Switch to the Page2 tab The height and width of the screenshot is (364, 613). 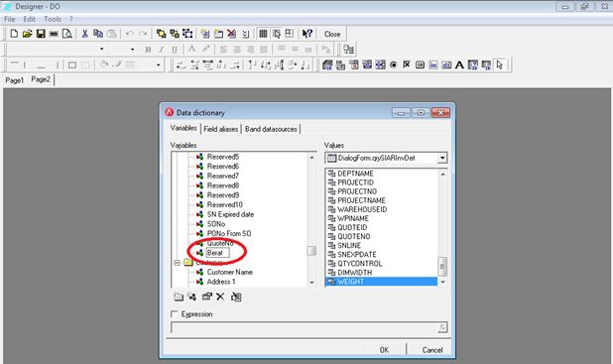click(x=41, y=79)
